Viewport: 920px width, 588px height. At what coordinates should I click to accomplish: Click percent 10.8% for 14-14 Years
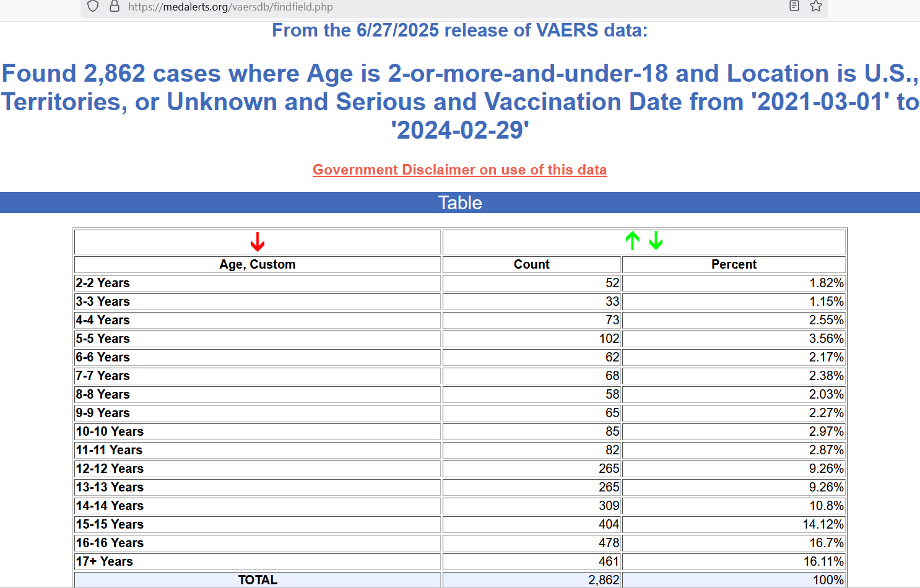click(x=827, y=506)
